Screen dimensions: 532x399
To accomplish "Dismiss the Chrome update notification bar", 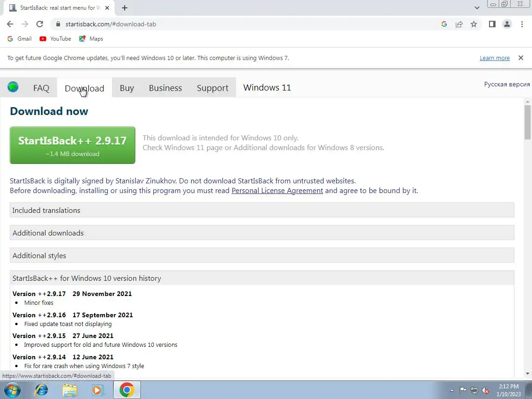I will (x=521, y=58).
